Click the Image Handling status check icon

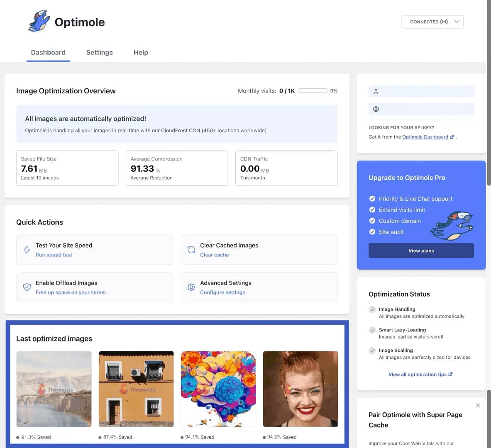pyautogui.click(x=372, y=309)
